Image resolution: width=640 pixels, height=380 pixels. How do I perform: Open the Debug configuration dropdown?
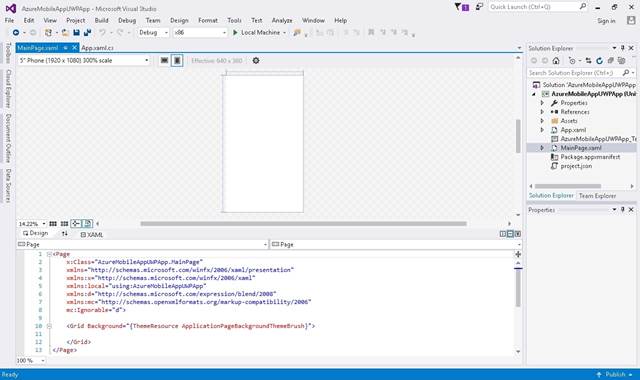pyautogui.click(x=153, y=32)
